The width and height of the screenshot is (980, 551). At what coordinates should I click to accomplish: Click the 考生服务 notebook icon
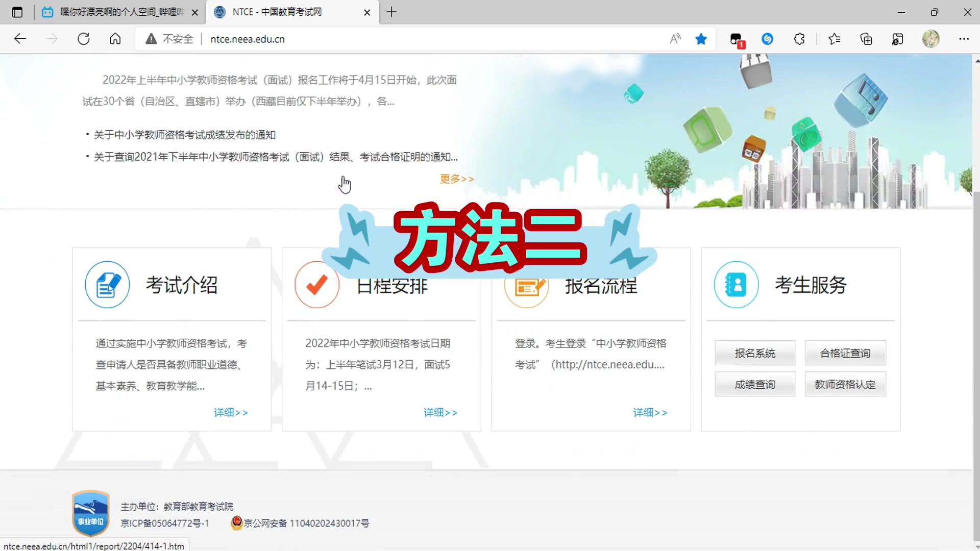[x=736, y=285]
